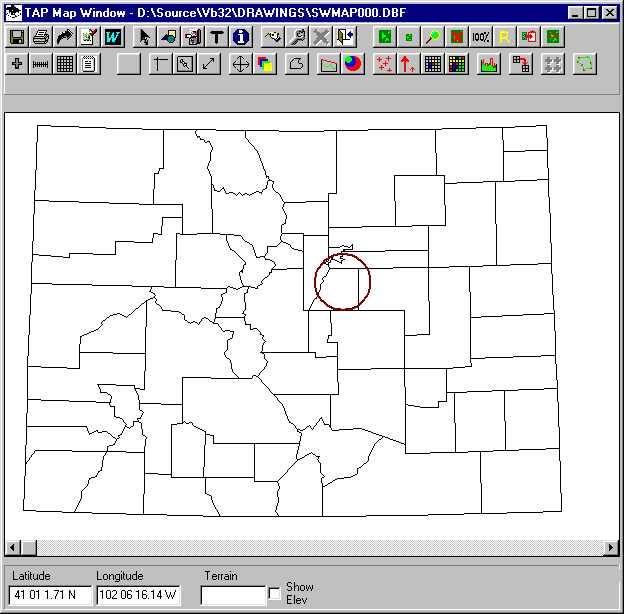Viewport: 624px width, 614px height.
Task: Click the red up arrows icon
Action: 409,64
